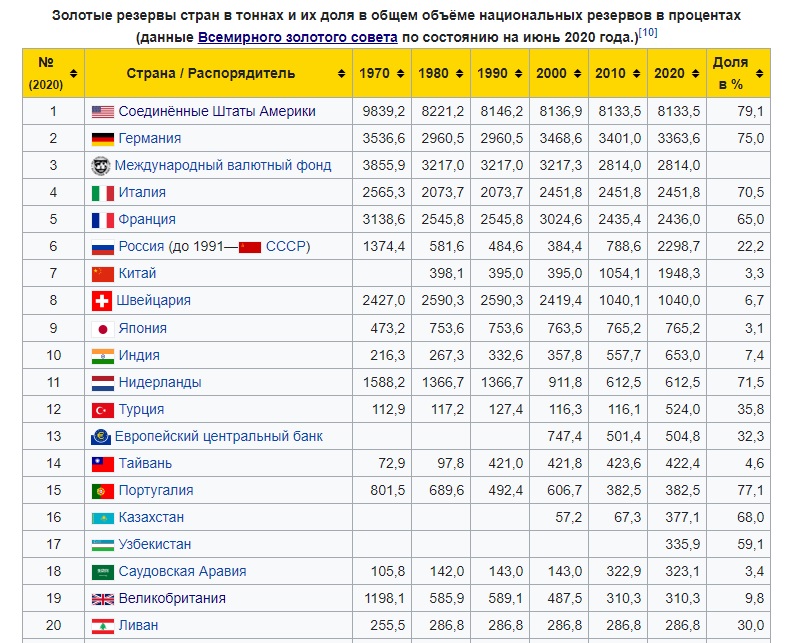Click the Turkey flag icon
The image size is (799, 643).
click(102, 410)
